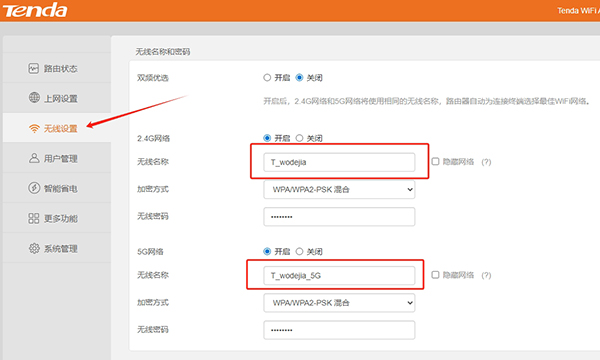Image resolution: width=600 pixels, height=360 pixels.
Task: Check 隐藏网络 for the 5G network
Action: (x=435, y=275)
